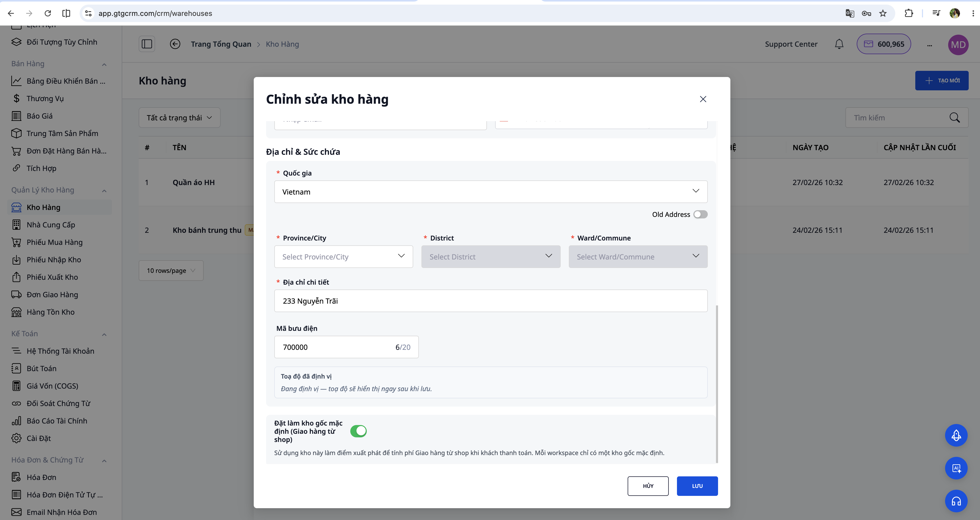Click the 600,965 credits badge

(x=883, y=44)
